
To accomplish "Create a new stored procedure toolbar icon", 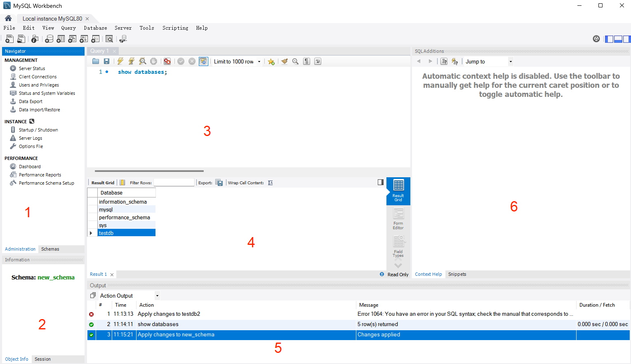I will pos(84,39).
